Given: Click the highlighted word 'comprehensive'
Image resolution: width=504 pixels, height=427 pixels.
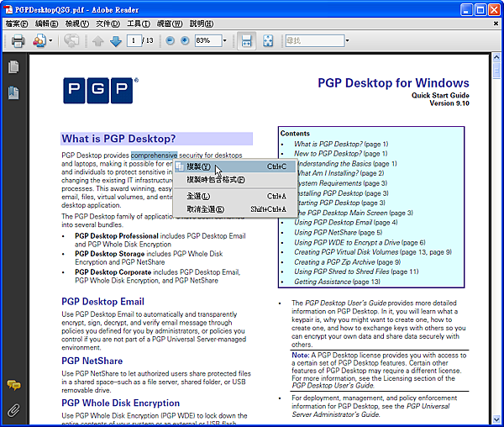Looking at the screenshot, I should tap(154, 156).
